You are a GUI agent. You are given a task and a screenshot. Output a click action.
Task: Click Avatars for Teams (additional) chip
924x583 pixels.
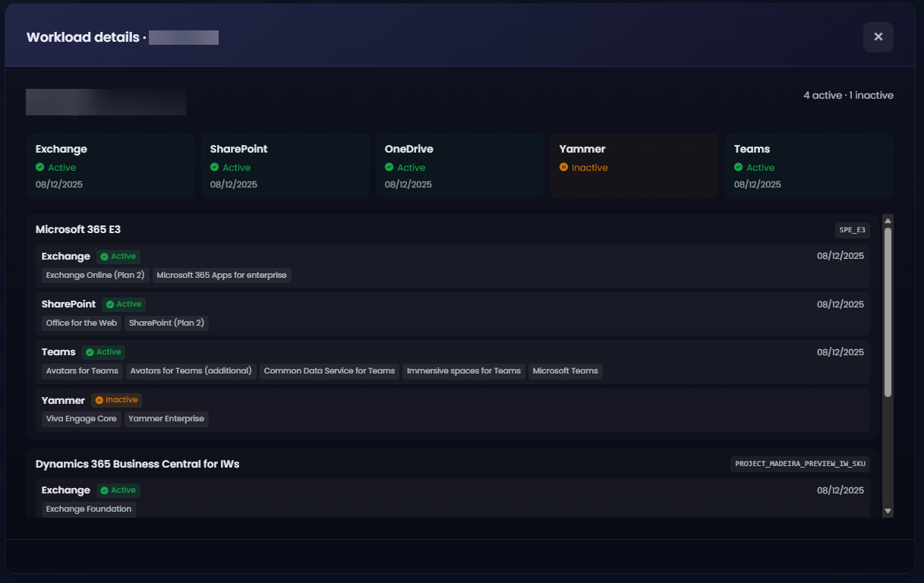pos(191,370)
